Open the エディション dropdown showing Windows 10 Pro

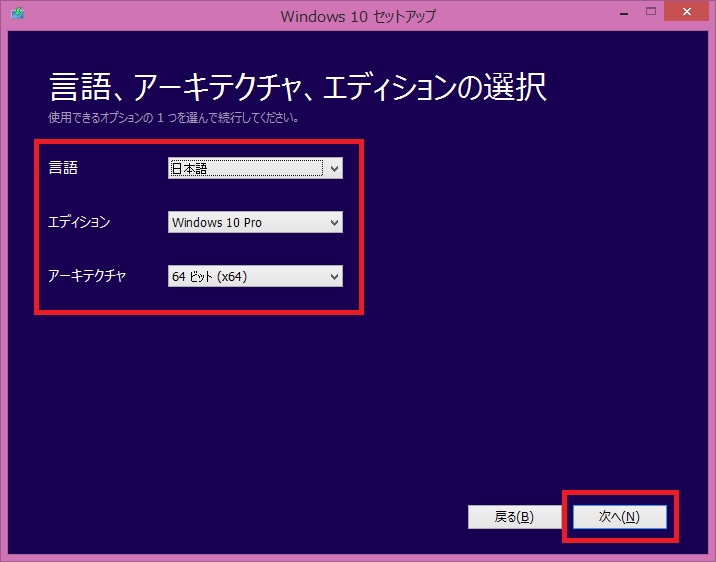tap(255, 222)
